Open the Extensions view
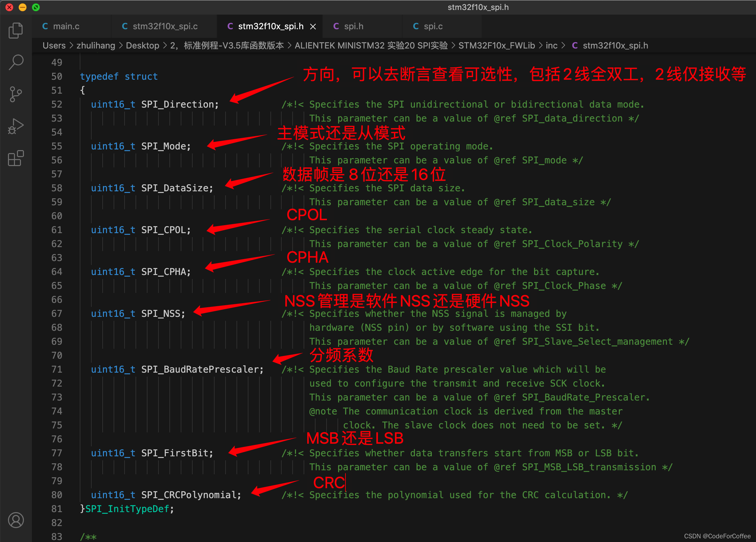This screenshot has height=542, width=756. pos(15,158)
